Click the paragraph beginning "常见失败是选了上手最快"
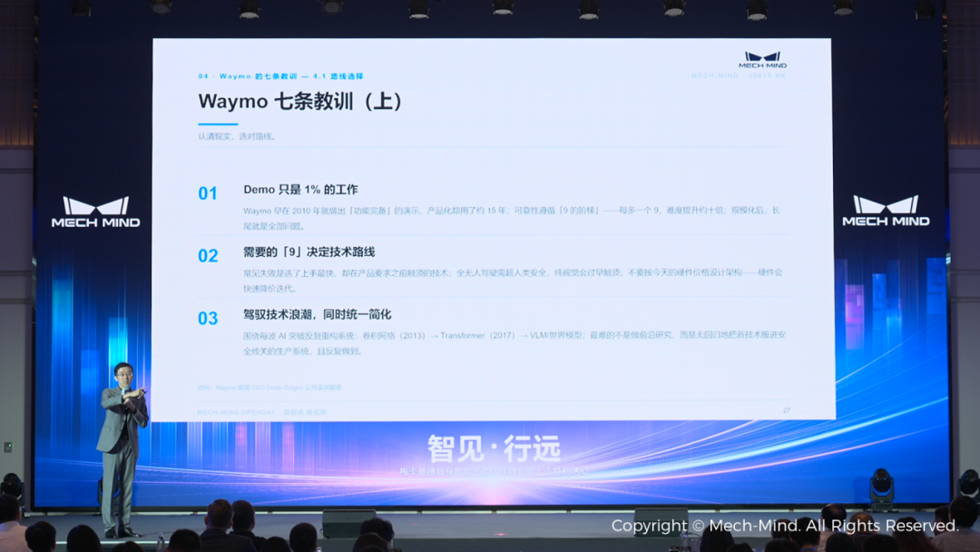The image size is (980, 552). (x=513, y=280)
